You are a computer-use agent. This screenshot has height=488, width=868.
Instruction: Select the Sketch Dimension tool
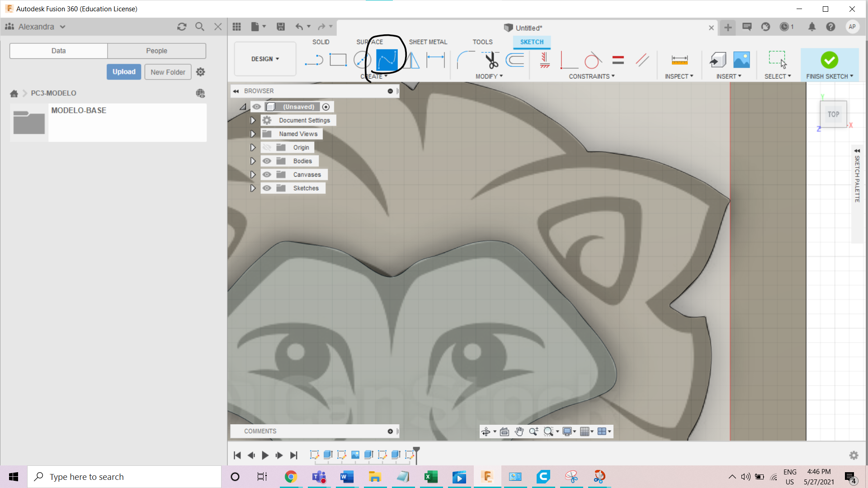click(435, 60)
